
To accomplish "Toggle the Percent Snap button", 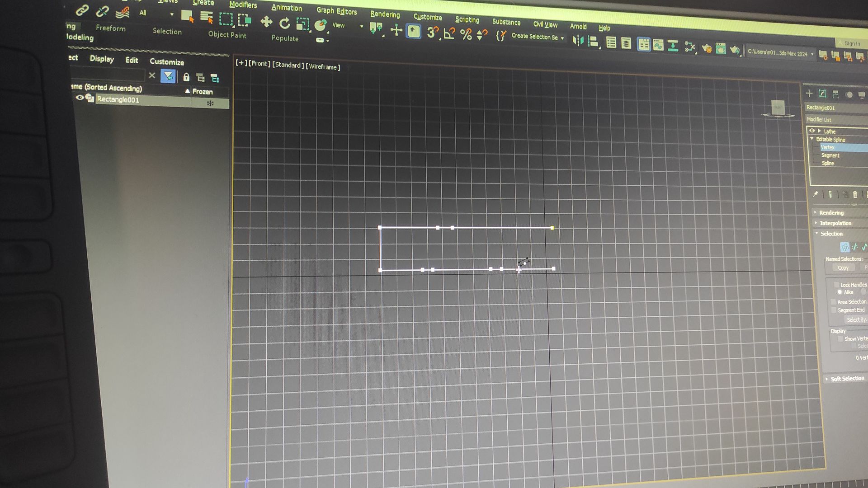I will [x=466, y=34].
